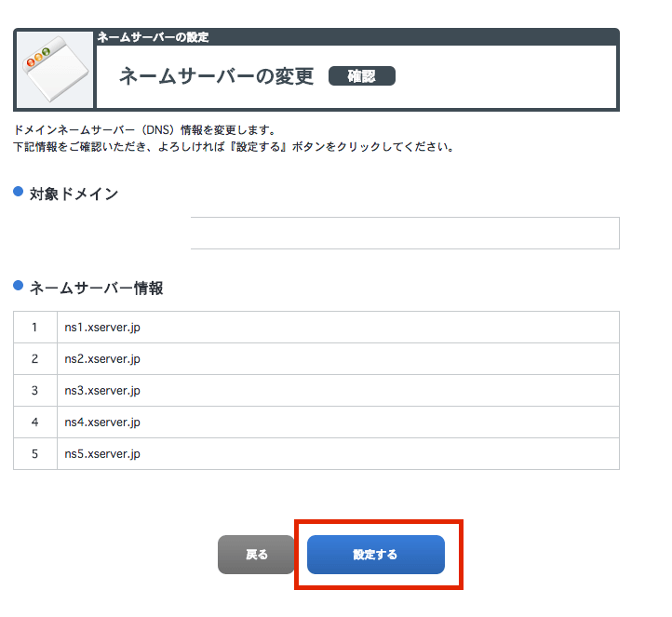Select the ns2.xserver.jp entry
Image resolution: width=672 pixels, height=617 pixels.
[x=102, y=359]
